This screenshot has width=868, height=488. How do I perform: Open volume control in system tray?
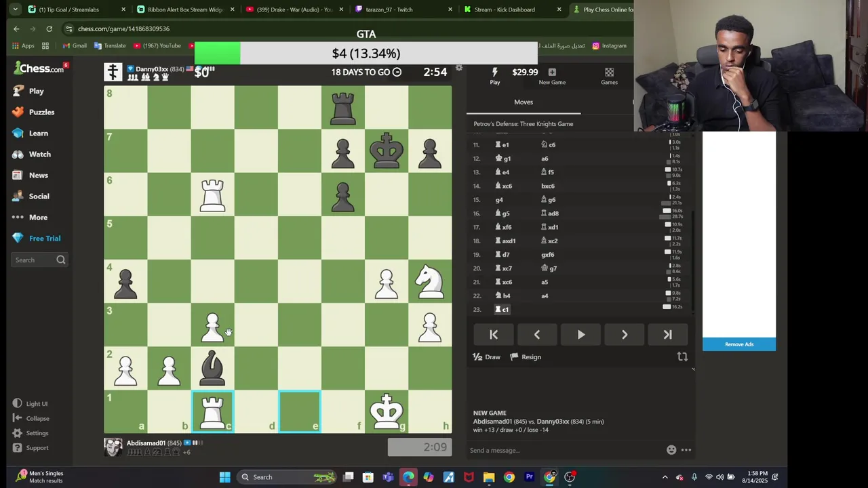coord(719,477)
